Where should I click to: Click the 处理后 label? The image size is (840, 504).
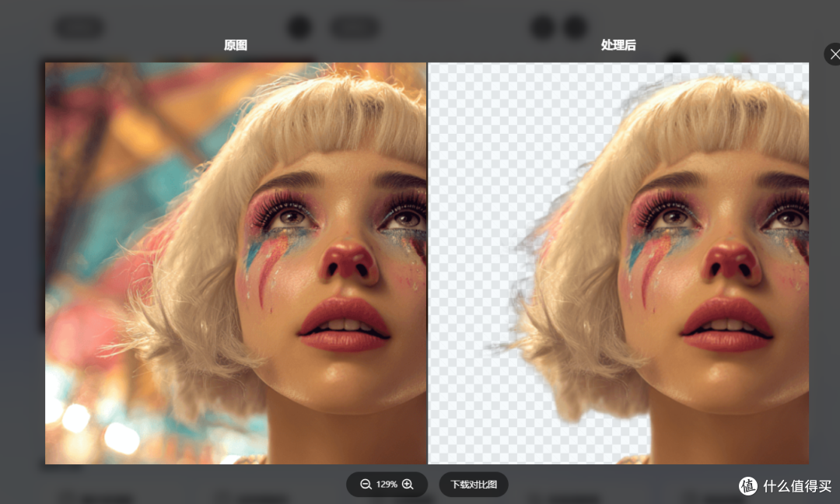[618, 45]
